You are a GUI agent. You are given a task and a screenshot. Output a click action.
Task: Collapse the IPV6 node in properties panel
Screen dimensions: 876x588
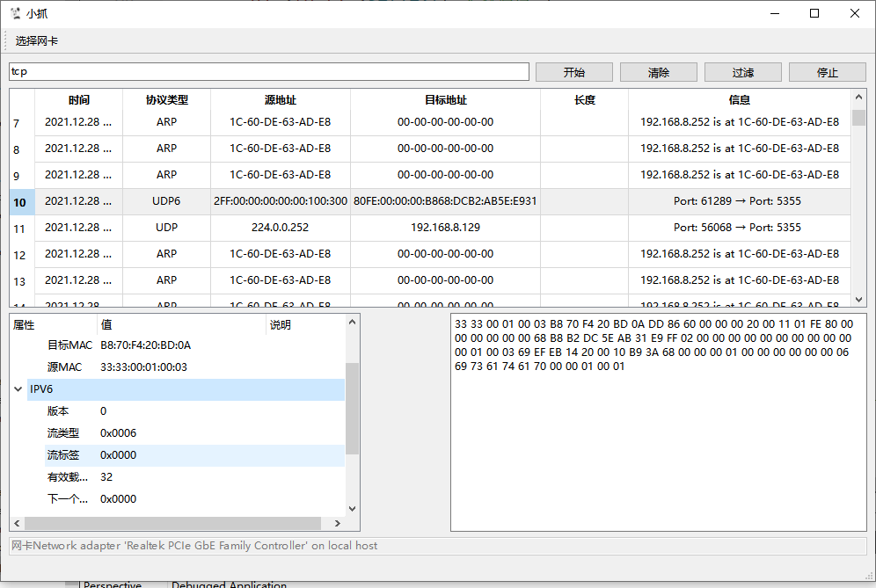click(x=18, y=388)
